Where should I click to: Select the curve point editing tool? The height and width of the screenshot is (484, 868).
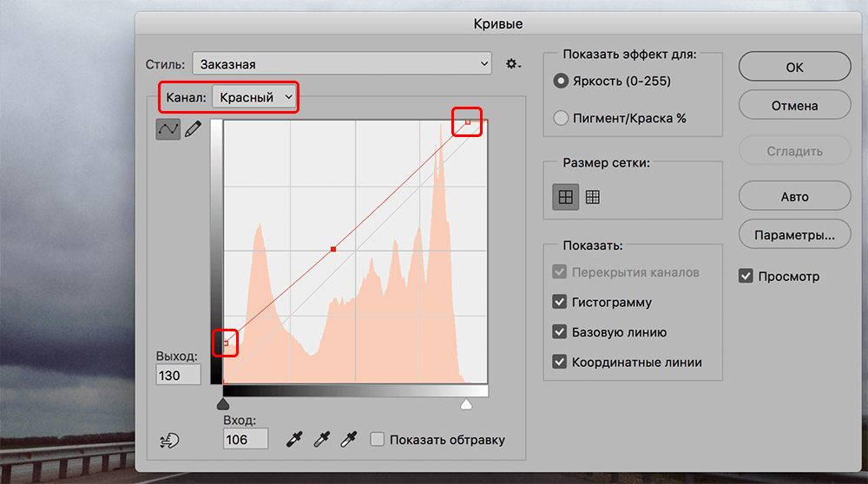click(x=168, y=129)
